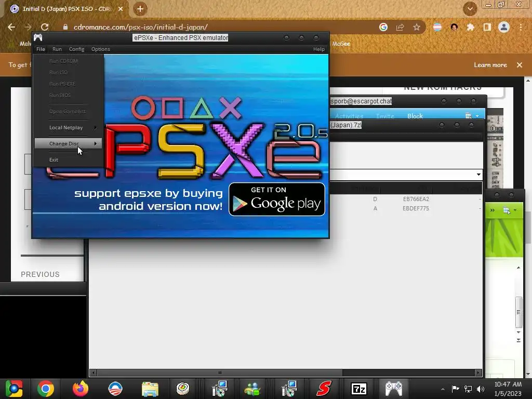Viewport: 532px width, 399px height.
Task: Expand the Local Netplay submenu
Action: pyautogui.click(x=69, y=128)
